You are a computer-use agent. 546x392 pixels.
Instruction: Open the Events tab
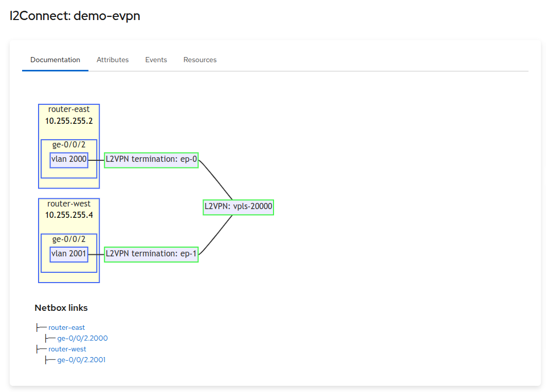[x=156, y=60]
